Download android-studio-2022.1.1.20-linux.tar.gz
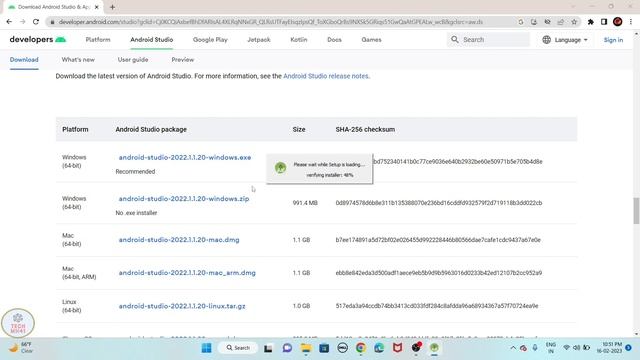Image resolution: width=640 pixels, height=360 pixels. (182, 306)
